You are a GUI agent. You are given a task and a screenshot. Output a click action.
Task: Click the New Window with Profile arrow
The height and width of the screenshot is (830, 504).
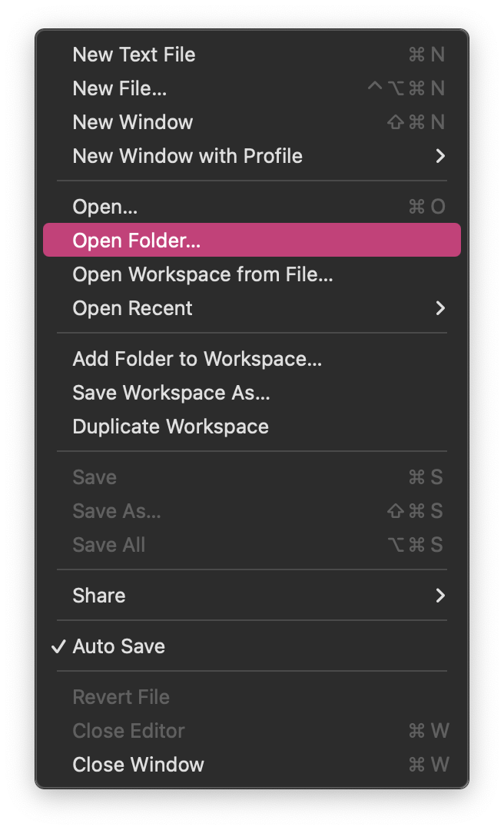click(x=440, y=156)
